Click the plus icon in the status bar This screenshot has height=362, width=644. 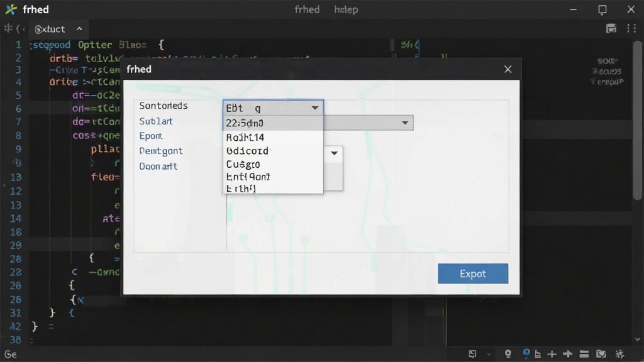pos(552,354)
